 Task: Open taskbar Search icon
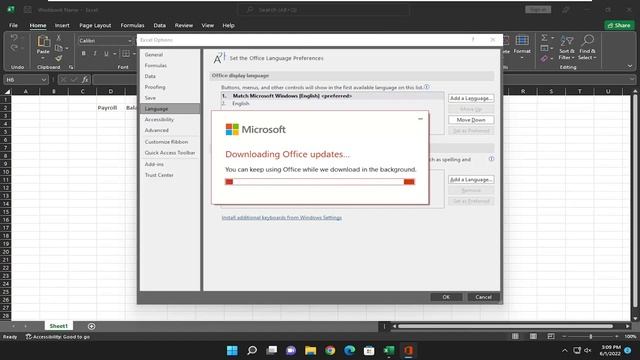[x=252, y=351]
